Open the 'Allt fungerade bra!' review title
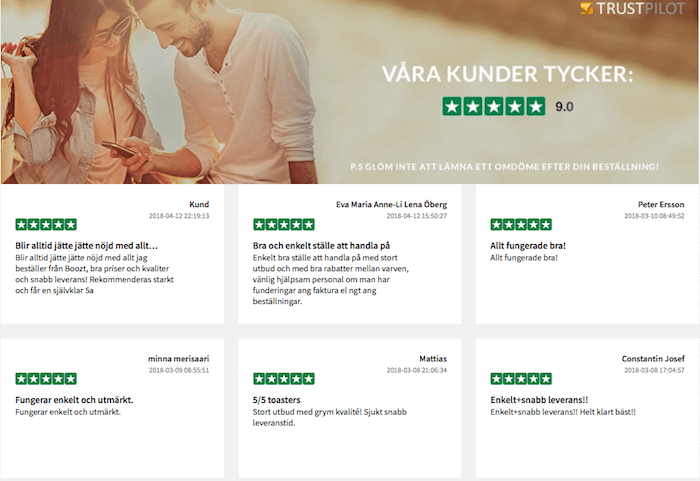Viewport: 700px width, 481px height. click(x=528, y=246)
